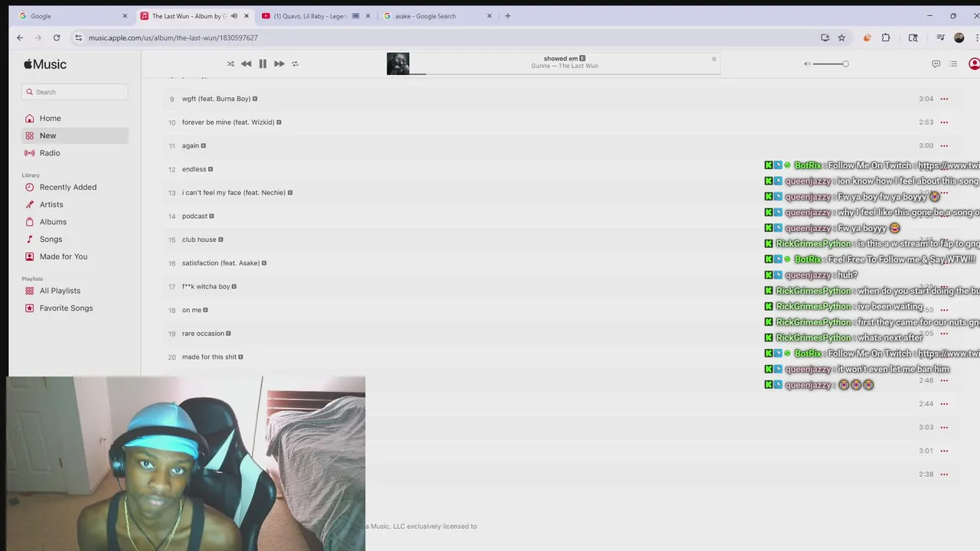Install the Apple Music web app icon
The width and height of the screenshot is (980, 551).
click(x=825, y=37)
